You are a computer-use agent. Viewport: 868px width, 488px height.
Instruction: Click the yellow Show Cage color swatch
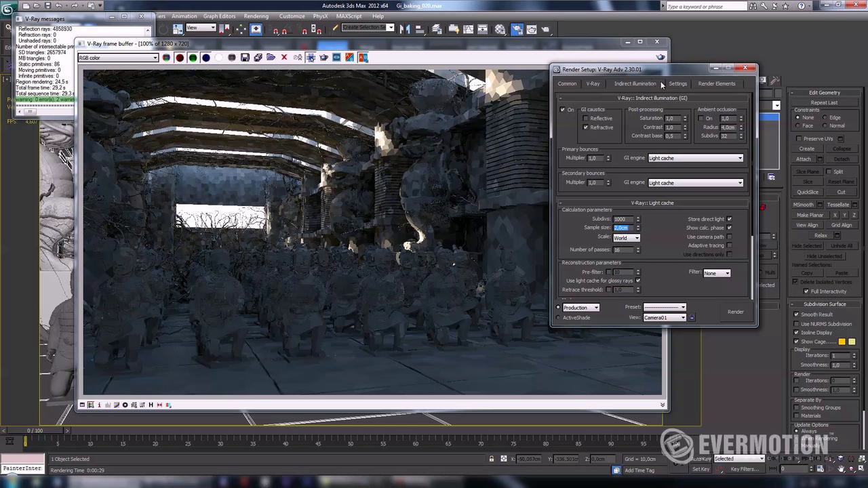[x=842, y=342]
